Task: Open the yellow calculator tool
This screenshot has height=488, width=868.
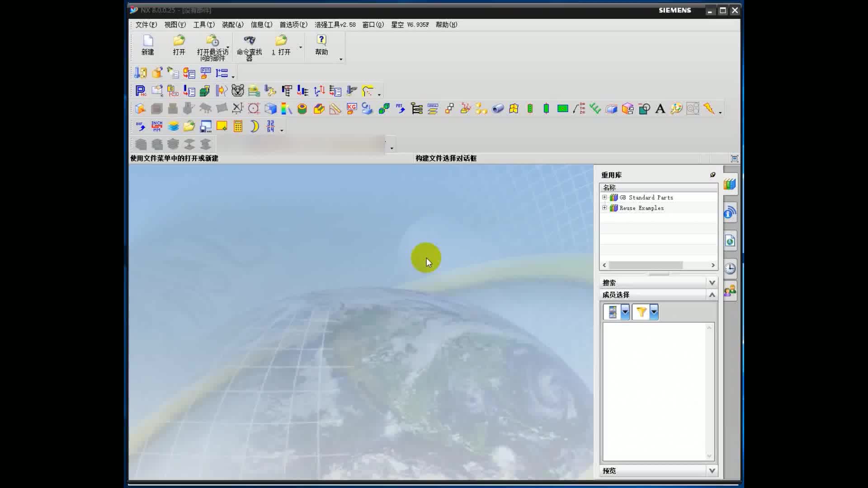Action: [238, 126]
